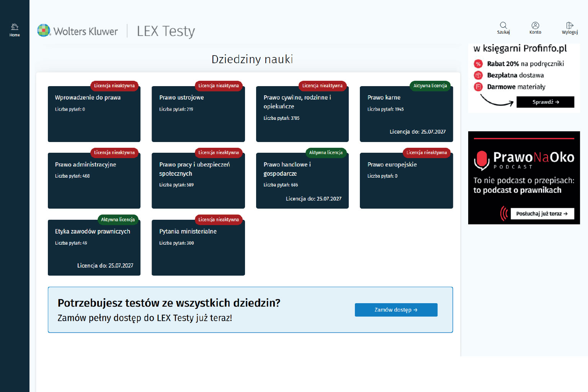Click the LEX Testy title link
This screenshot has width=588, height=392.
(x=166, y=31)
